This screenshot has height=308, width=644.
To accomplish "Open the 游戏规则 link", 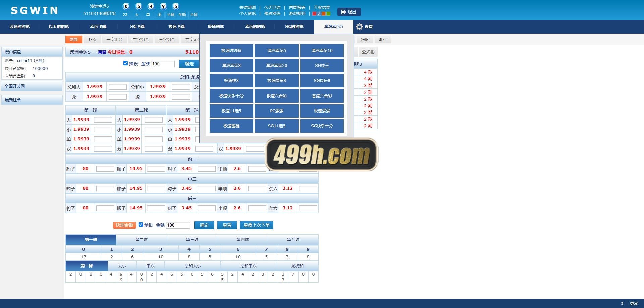I will 297,14.
